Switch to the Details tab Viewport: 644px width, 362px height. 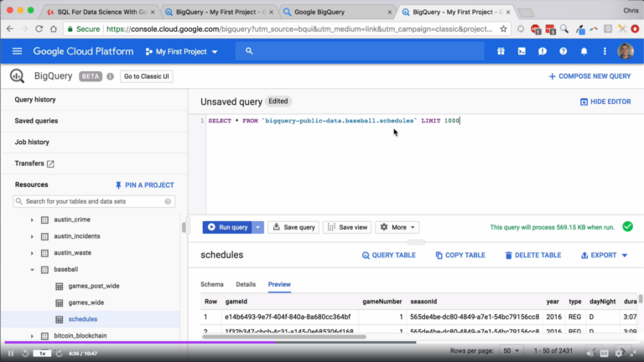pyautogui.click(x=246, y=285)
